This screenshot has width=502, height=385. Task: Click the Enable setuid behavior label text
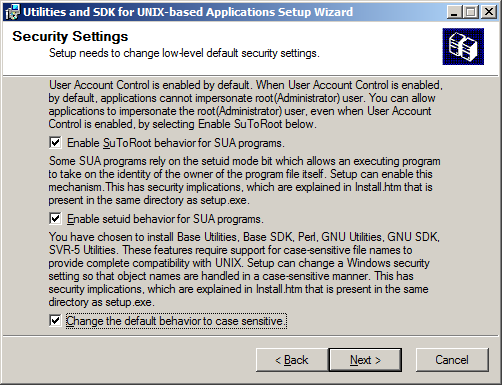click(x=165, y=219)
